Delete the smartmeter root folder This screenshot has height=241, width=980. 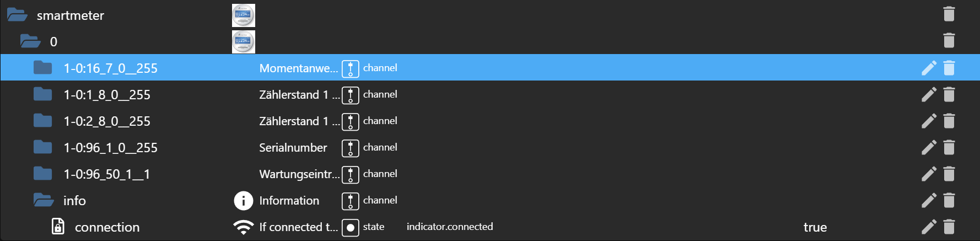(949, 14)
